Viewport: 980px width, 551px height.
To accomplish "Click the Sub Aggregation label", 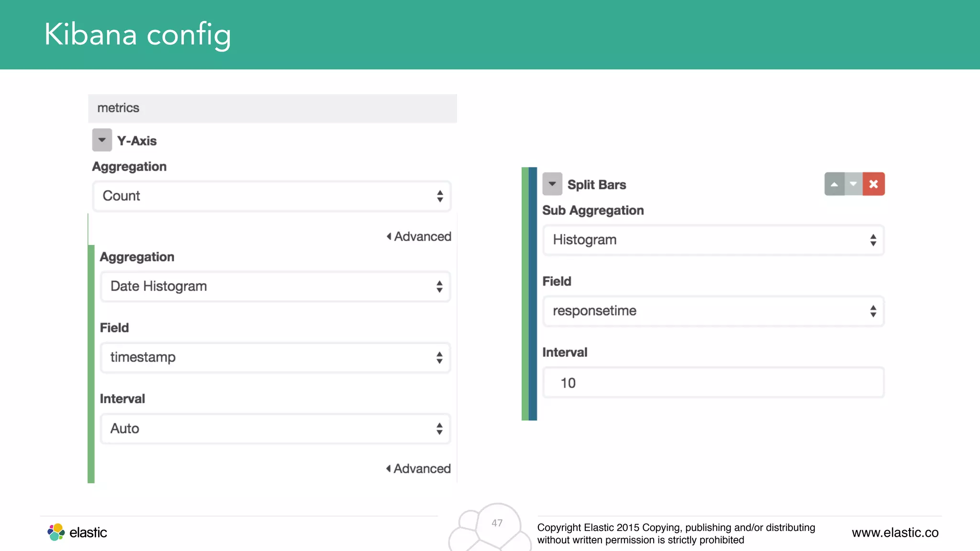I will (x=593, y=210).
